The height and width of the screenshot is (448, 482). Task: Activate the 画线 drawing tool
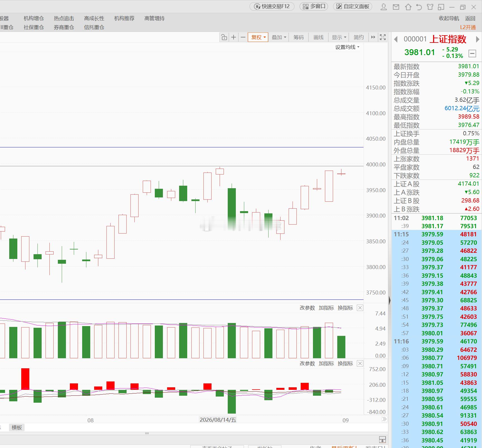point(318,37)
